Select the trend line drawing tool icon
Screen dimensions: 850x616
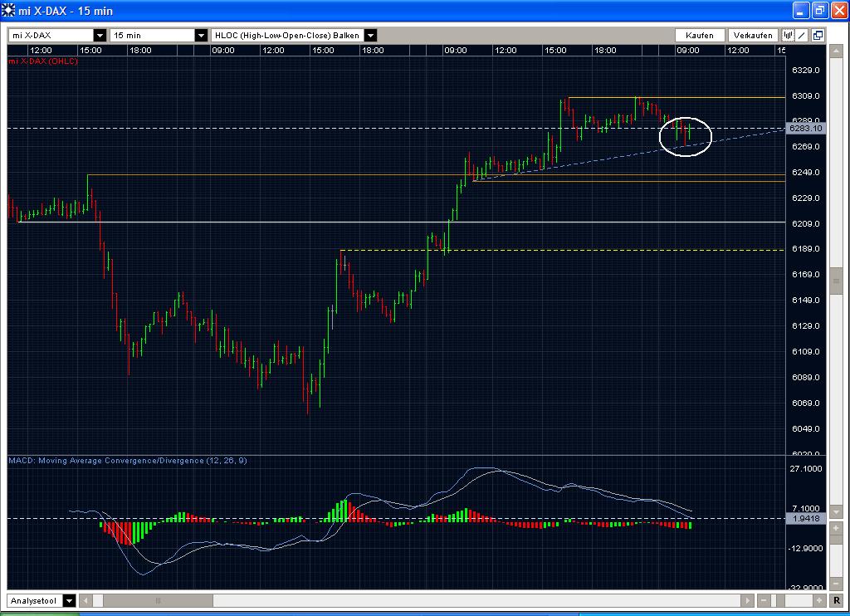(x=803, y=35)
